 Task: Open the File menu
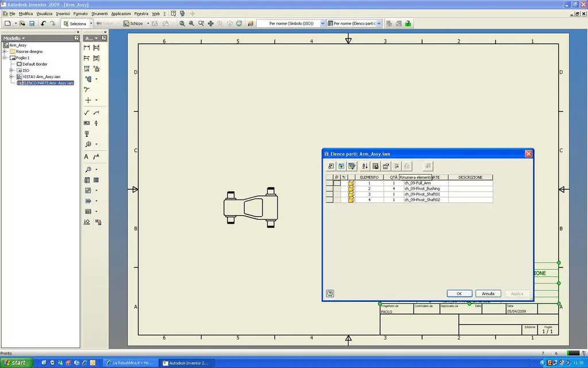point(13,14)
